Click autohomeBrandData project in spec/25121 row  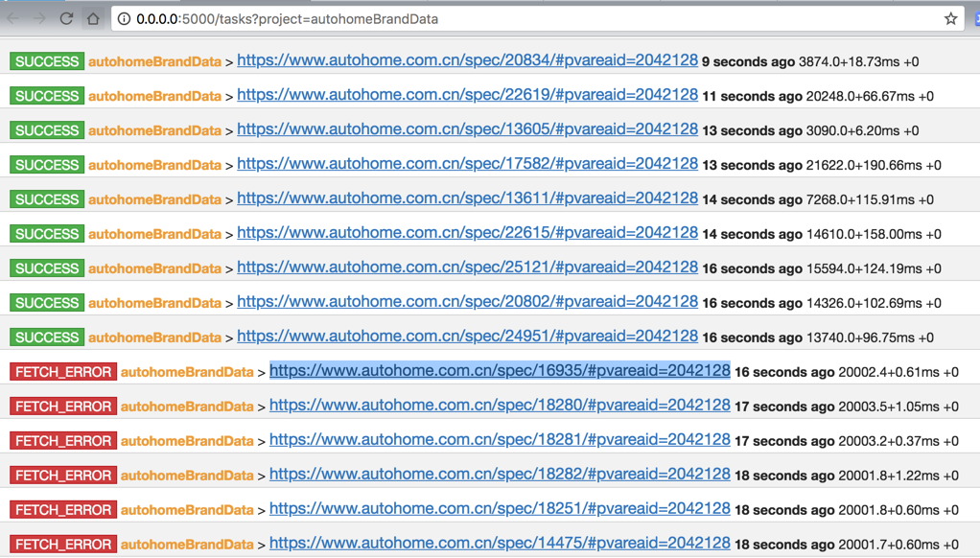click(x=154, y=268)
